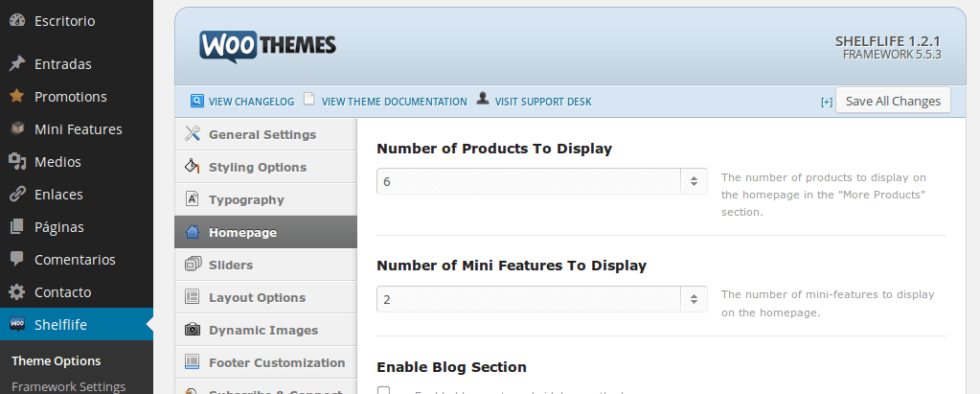The image size is (980, 394).
Task: Click the Homepage house icon
Action: point(193,232)
